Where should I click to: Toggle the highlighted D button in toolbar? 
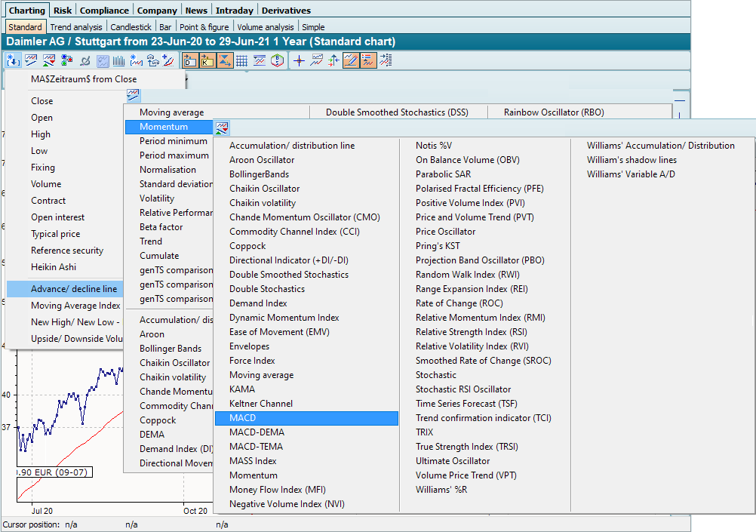point(189,61)
